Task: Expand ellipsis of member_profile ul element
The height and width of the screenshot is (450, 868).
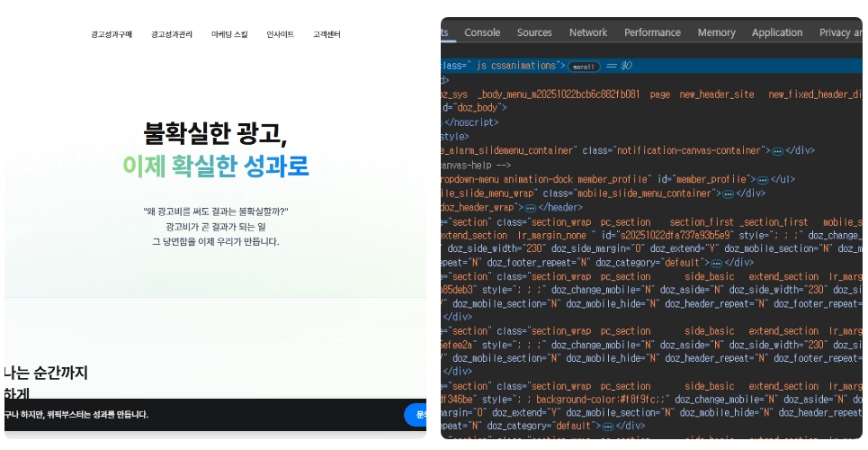Action: tap(763, 180)
